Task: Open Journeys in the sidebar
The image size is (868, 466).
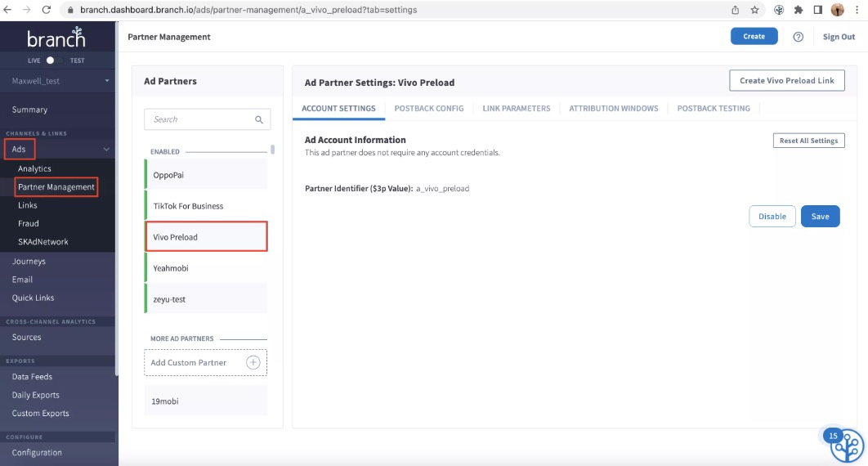Action: 29,262
